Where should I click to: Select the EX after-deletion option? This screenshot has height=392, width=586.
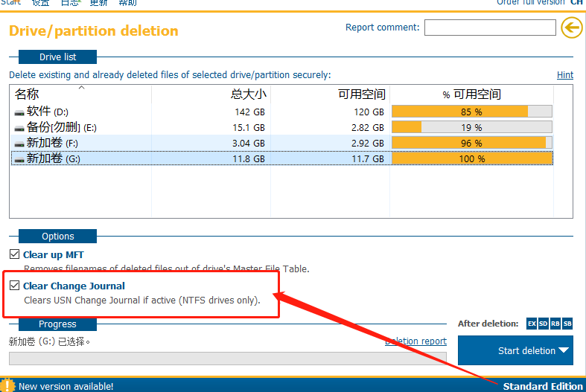[532, 324]
